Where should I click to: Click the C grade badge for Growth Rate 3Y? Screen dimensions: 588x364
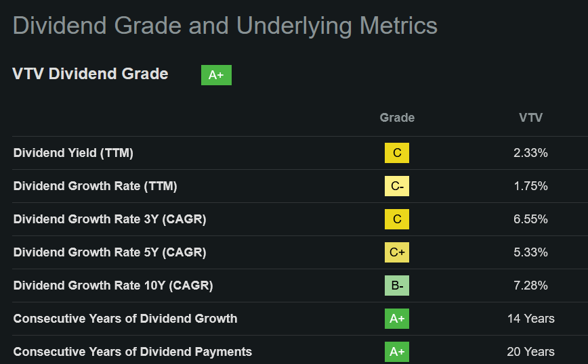397,219
